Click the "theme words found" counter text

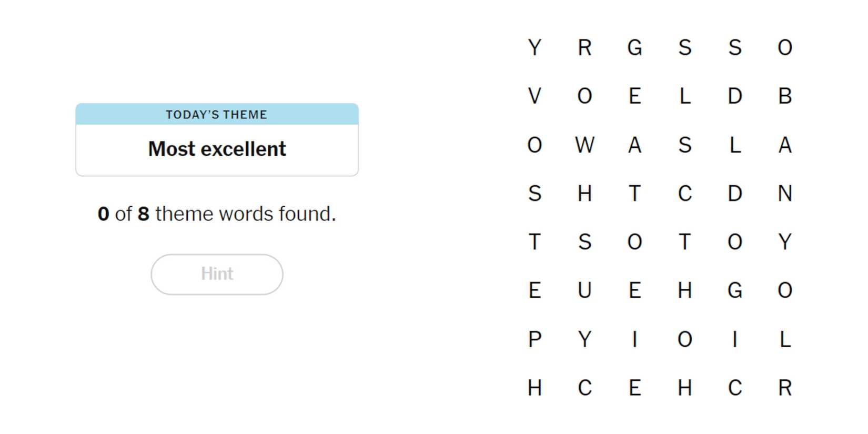pyautogui.click(x=217, y=214)
